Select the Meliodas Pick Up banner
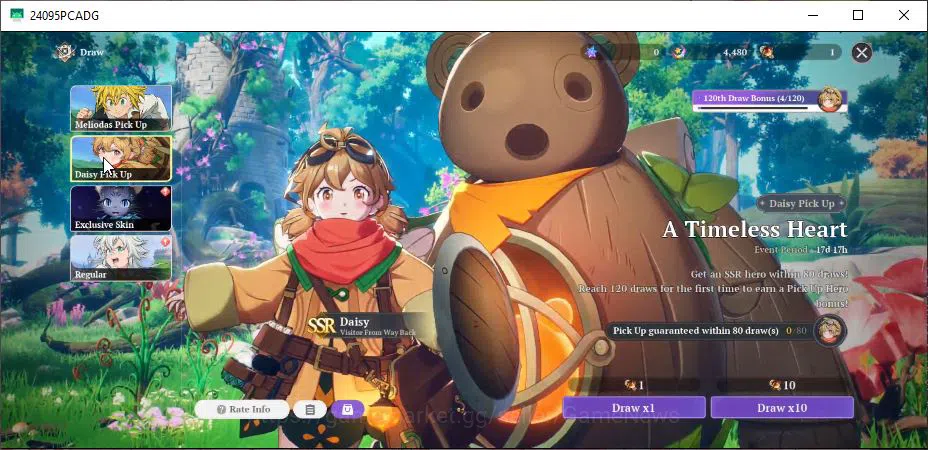The width and height of the screenshot is (928, 450). pos(121,108)
